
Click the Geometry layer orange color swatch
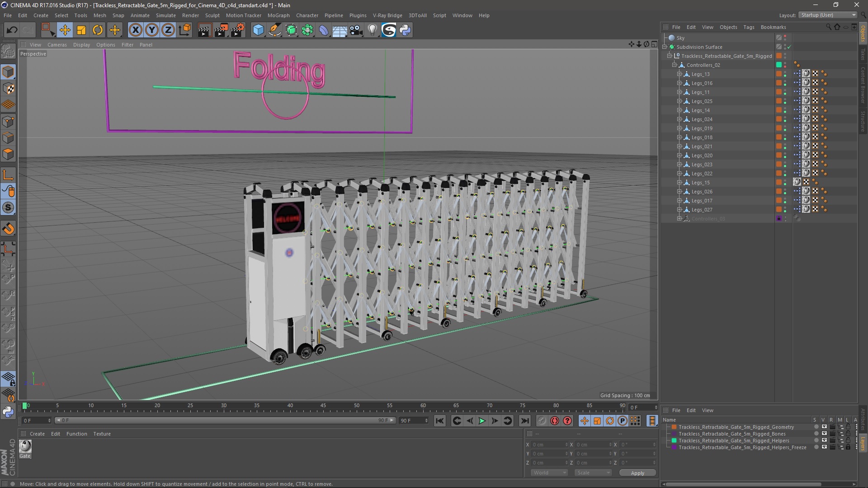click(674, 427)
